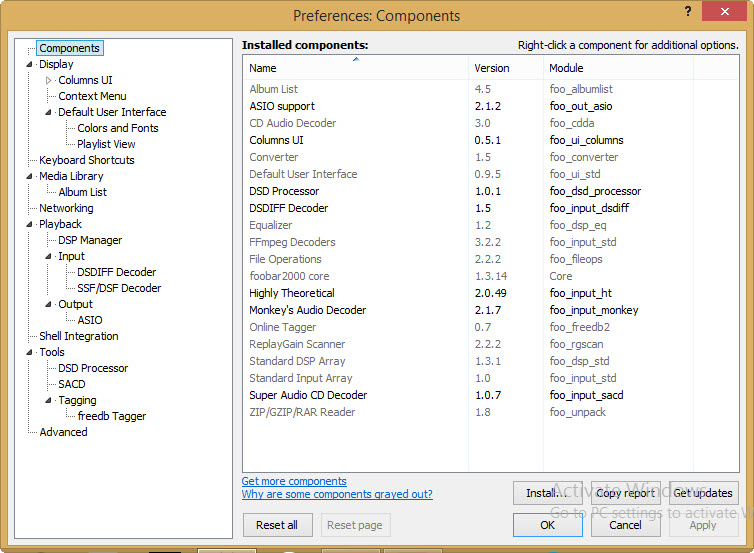Close the Preferences dialog
The height and width of the screenshot is (553, 754).
724,12
